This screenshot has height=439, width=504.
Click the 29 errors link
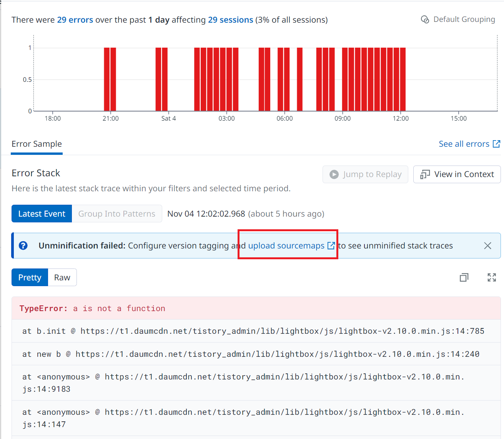pyautogui.click(x=75, y=20)
